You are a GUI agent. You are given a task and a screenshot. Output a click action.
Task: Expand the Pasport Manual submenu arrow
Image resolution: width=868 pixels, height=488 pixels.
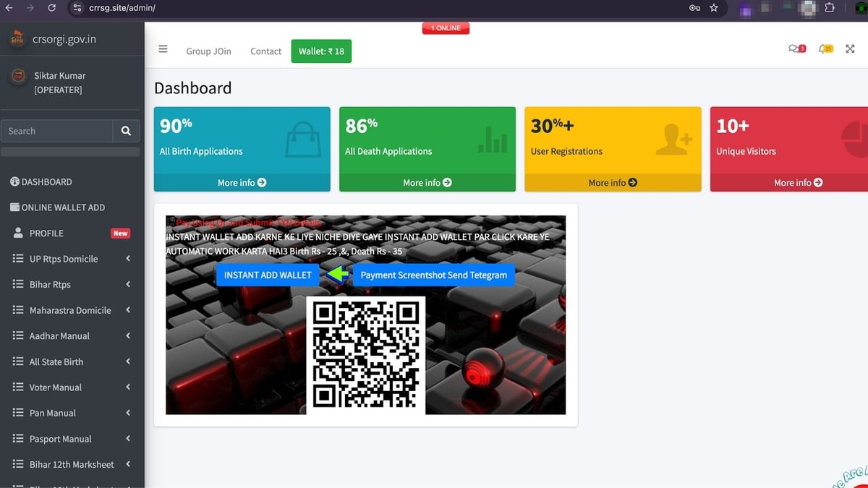[x=128, y=438]
